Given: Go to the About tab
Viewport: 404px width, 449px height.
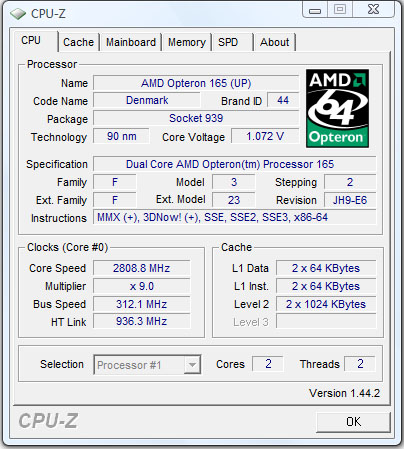Looking at the screenshot, I should pyautogui.click(x=275, y=42).
